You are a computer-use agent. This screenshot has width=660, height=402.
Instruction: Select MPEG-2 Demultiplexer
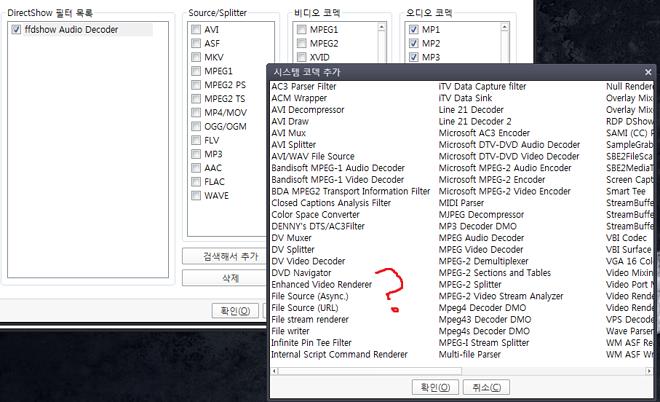click(x=484, y=261)
